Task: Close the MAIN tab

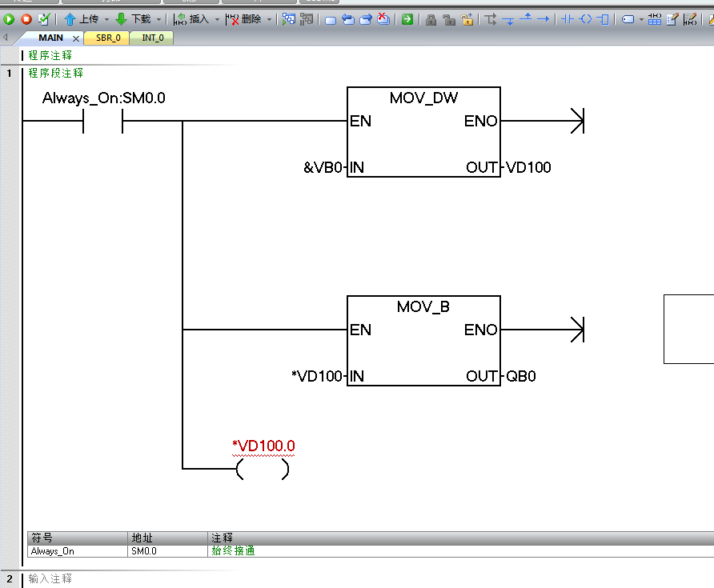Action: point(76,38)
